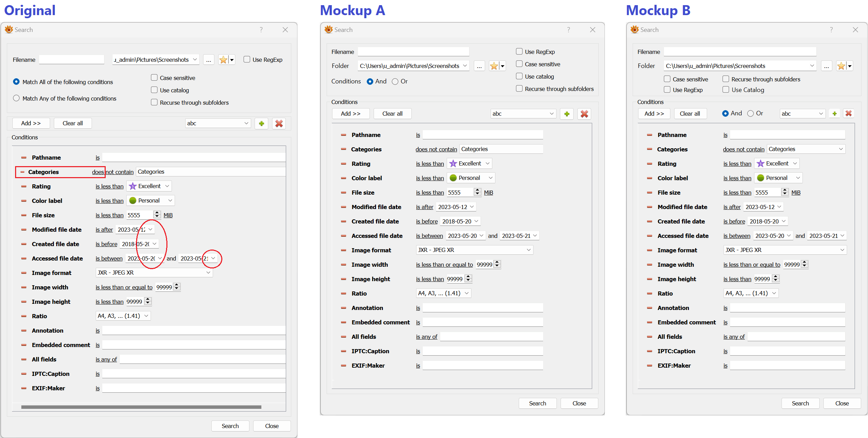Check Recurse through subfolders in Mockup B
Image resolution: width=868 pixels, height=438 pixels.
(726, 79)
